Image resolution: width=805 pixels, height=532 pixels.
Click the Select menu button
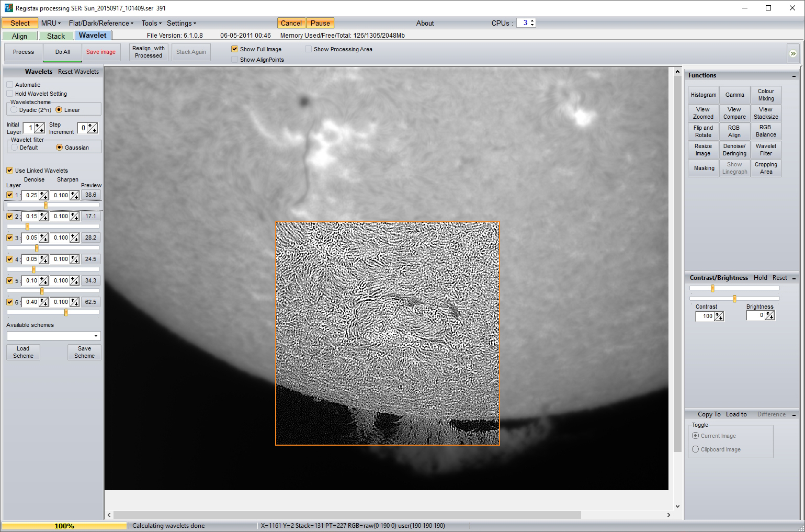tap(20, 23)
